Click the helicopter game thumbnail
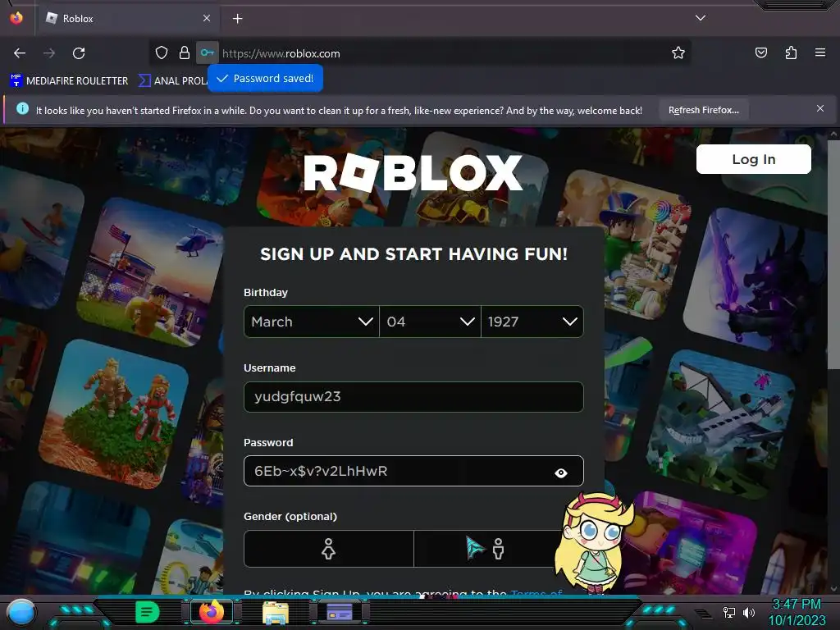 153,272
